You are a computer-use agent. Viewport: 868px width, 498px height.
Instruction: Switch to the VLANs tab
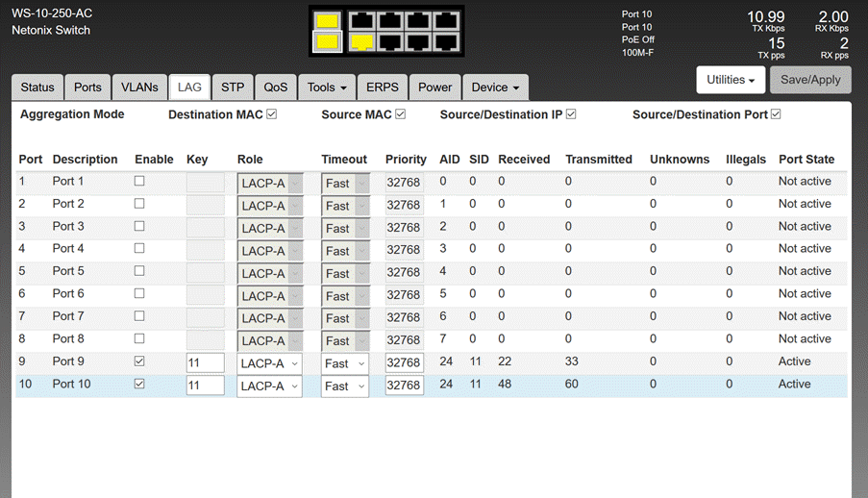[139, 87]
